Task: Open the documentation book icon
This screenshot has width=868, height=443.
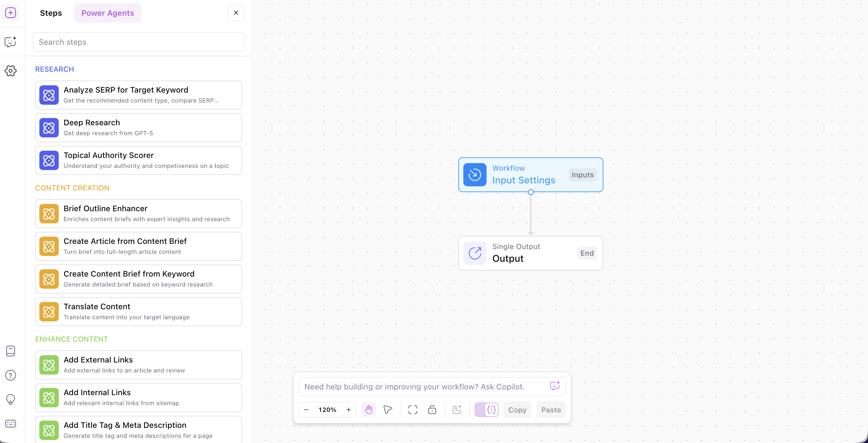Action: pos(11,351)
